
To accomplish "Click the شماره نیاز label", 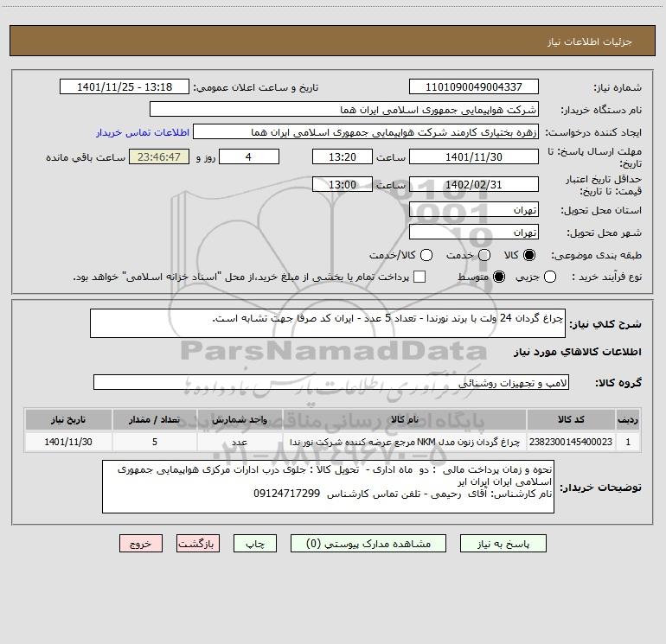I will pos(618,87).
